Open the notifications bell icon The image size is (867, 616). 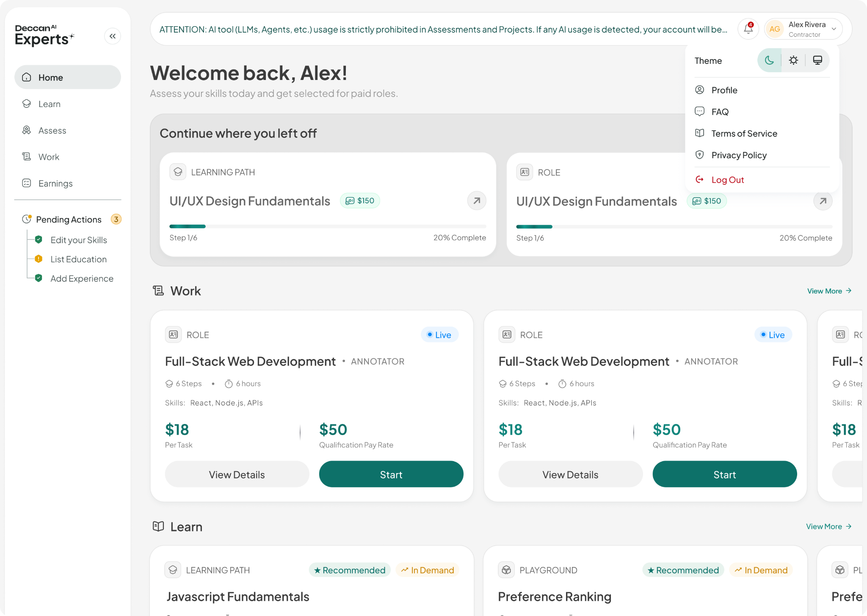[x=748, y=29]
